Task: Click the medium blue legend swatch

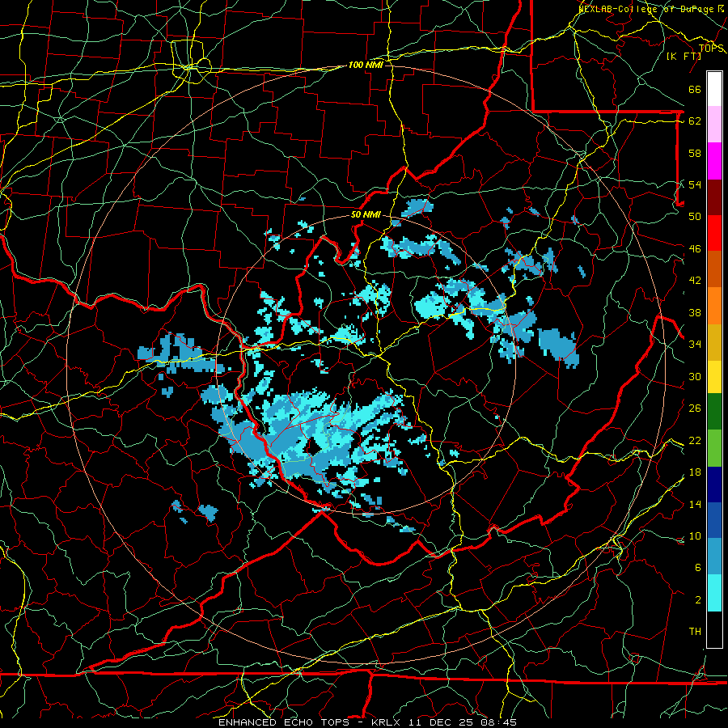Action: [x=714, y=521]
